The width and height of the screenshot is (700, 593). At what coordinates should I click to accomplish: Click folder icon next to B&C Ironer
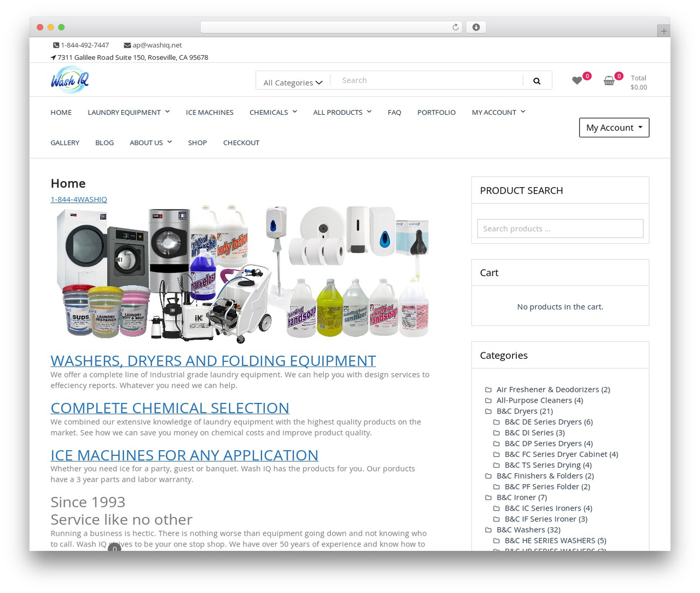[x=488, y=498]
